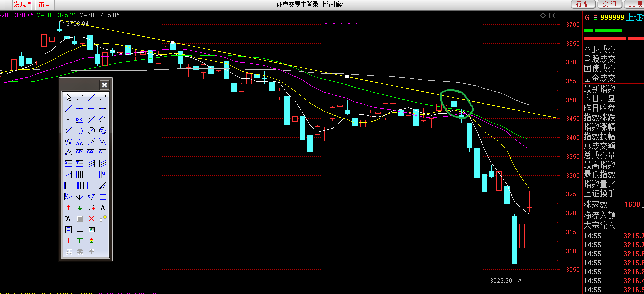Close the drawing tools palette
This screenshot has width=644, height=294.
pyautogui.click(x=104, y=85)
